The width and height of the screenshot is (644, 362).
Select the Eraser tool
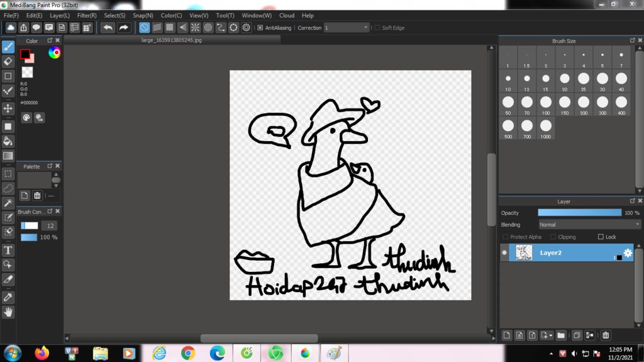pyautogui.click(x=8, y=62)
